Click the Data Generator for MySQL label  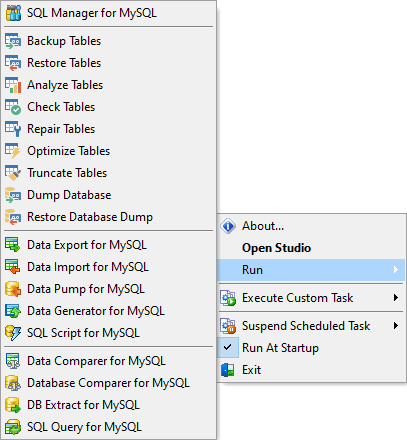point(96,311)
